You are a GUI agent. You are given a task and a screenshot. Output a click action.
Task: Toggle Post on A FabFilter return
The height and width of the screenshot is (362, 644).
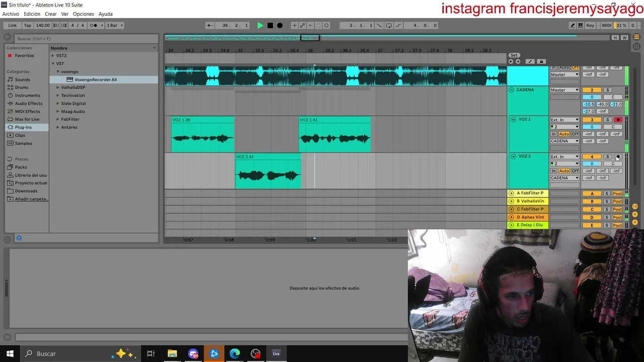(x=617, y=194)
